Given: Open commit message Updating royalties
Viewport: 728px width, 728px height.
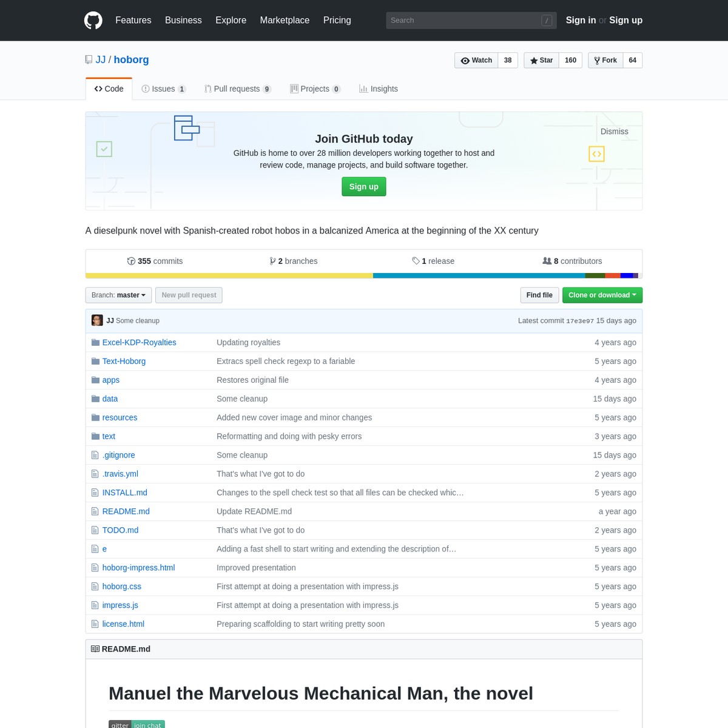Looking at the screenshot, I should tap(248, 342).
